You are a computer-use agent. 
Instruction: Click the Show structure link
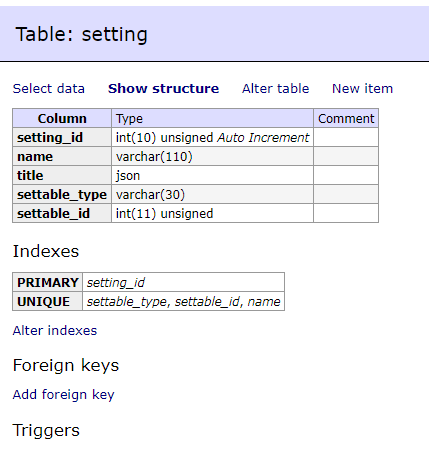pos(163,89)
